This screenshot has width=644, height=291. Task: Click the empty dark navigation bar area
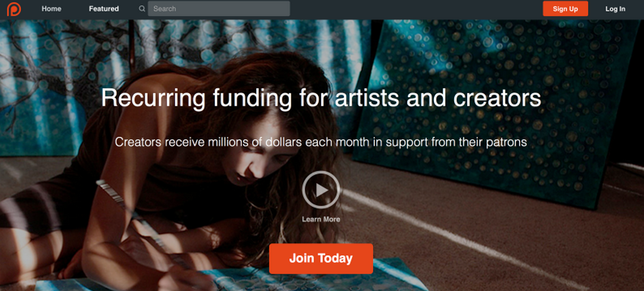415,9
